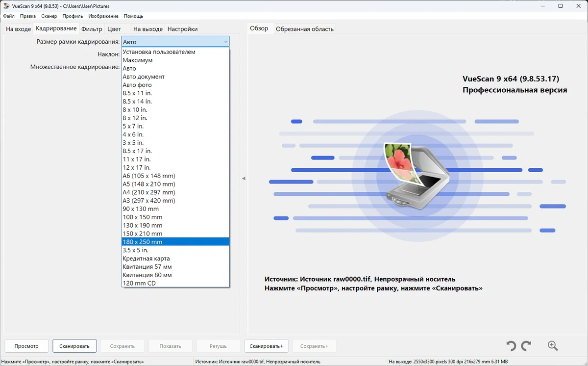Select 130 x 190 mm option

coord(175,225)
